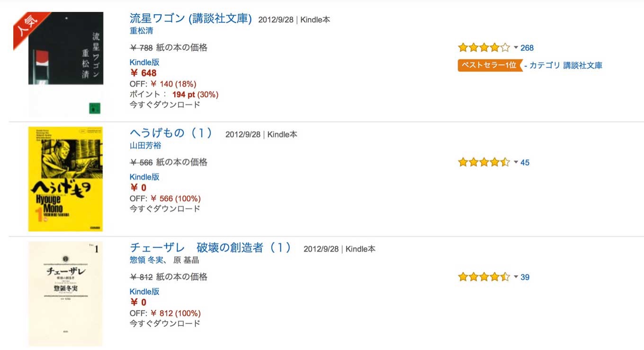Expand rating dropdown arrow next to 268

pyautogui.click(x=516, y=48)
